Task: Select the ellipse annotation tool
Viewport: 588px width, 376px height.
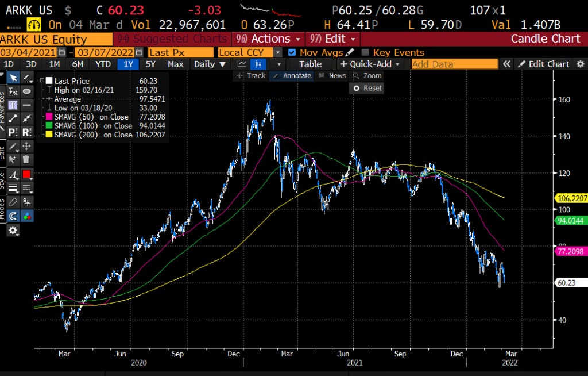Action: click(x=26, y=91)
